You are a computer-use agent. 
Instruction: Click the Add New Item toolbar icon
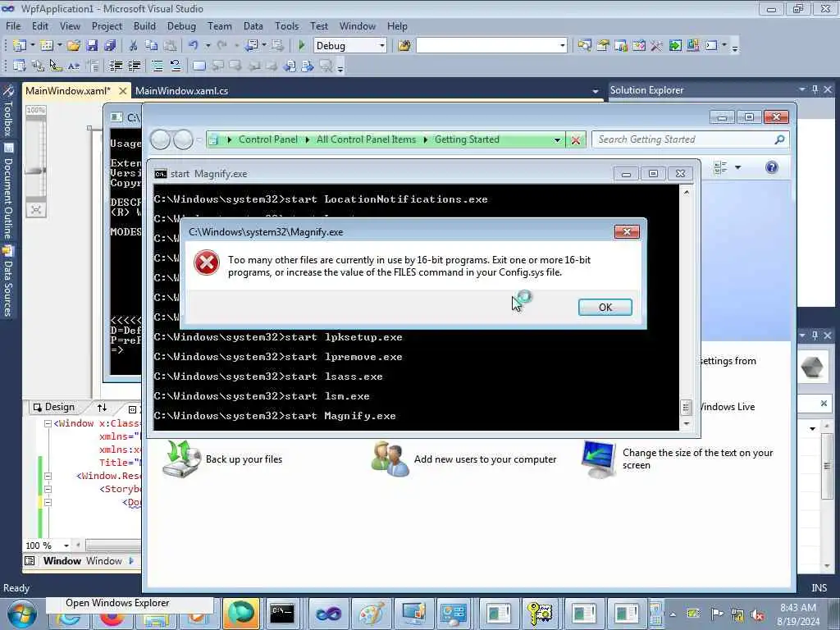(x=47, y=46)
